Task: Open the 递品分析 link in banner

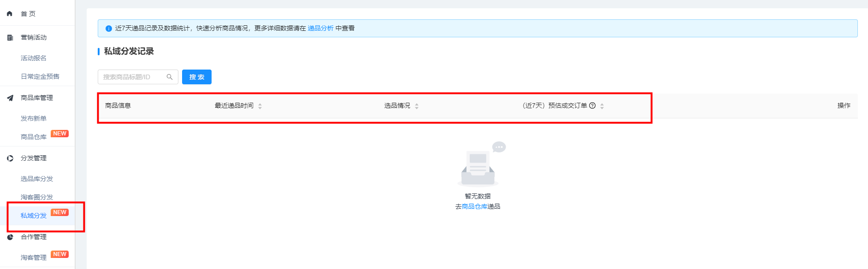Action: pos(320,28)
